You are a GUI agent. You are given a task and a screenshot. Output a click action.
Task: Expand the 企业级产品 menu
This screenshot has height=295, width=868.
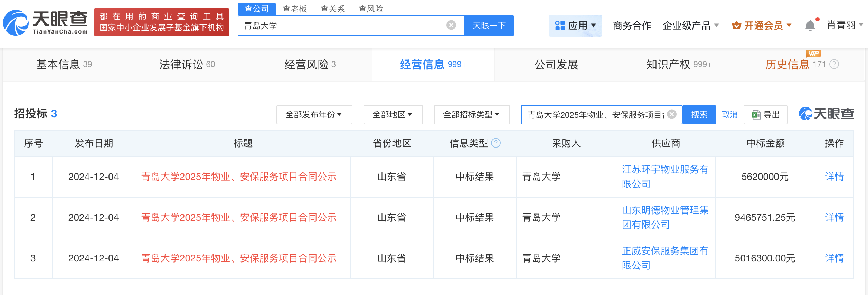[690, 26]
